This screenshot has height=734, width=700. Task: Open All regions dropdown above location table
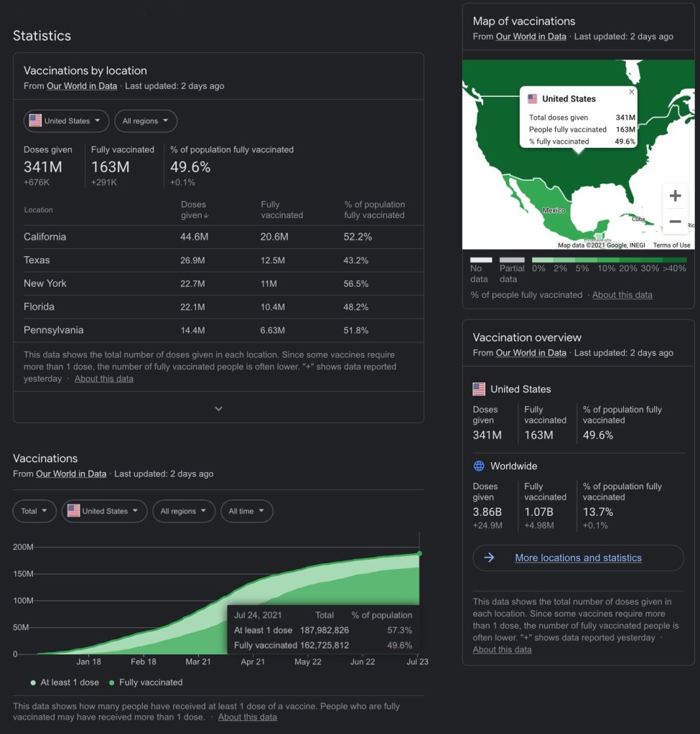[146, 121]
